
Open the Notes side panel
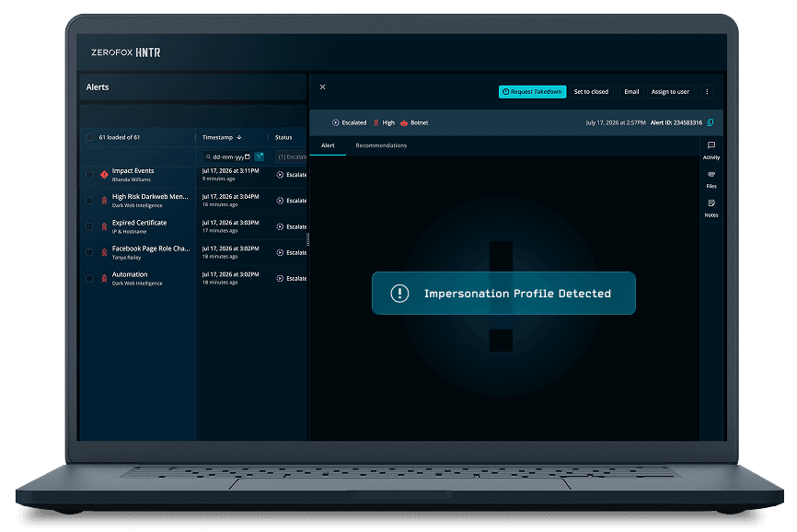click(x=711, y=208)
